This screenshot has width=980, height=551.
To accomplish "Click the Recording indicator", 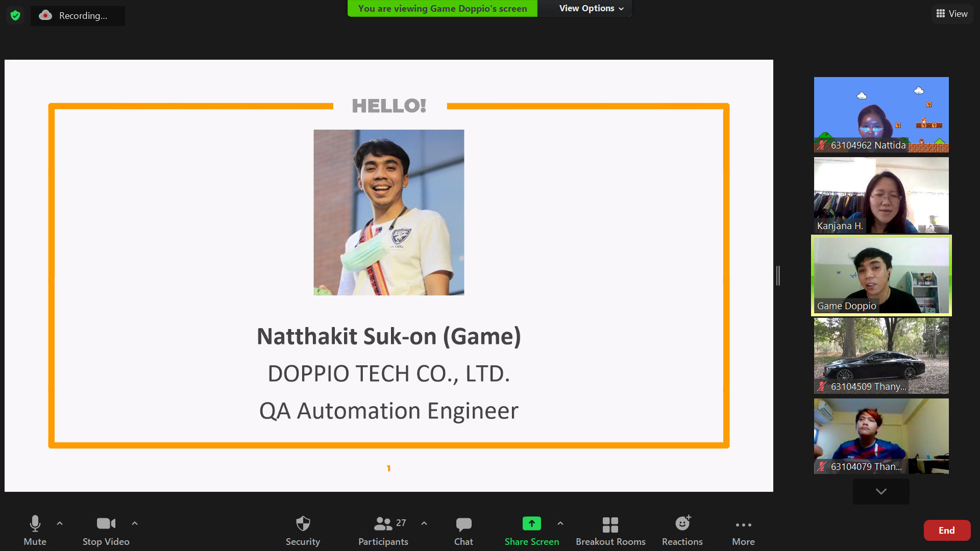I will [x=78, y=16].
